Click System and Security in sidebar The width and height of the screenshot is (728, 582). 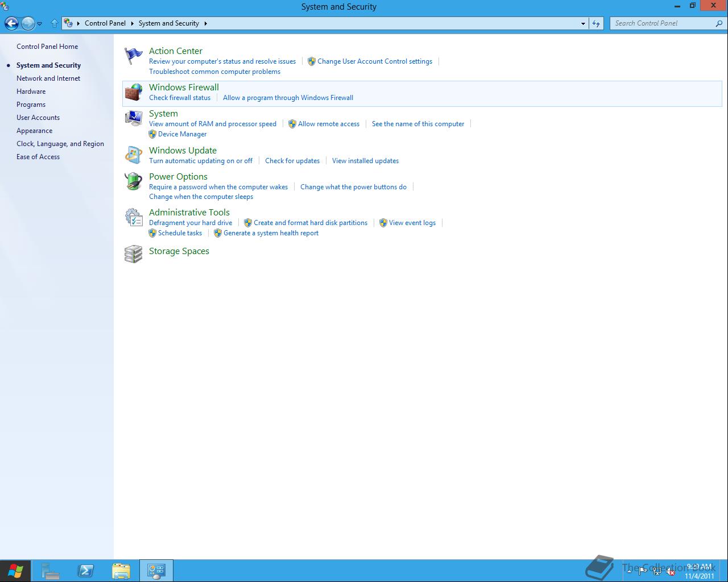(x=48, y=65)
